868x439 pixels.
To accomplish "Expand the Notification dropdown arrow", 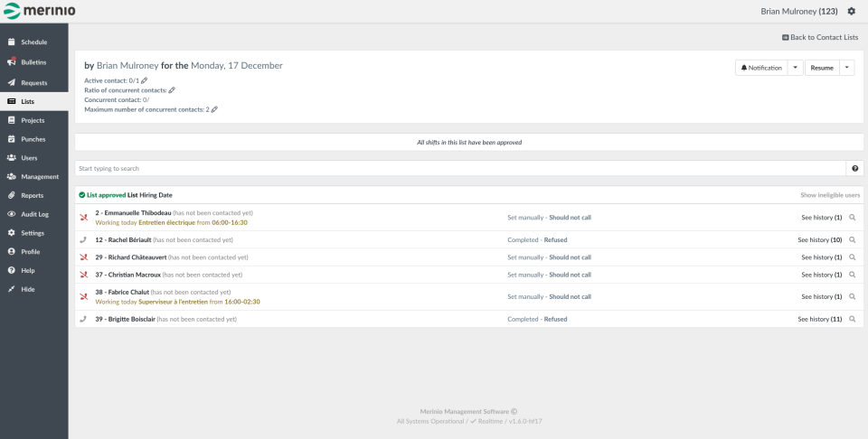I will click(794, 68).
